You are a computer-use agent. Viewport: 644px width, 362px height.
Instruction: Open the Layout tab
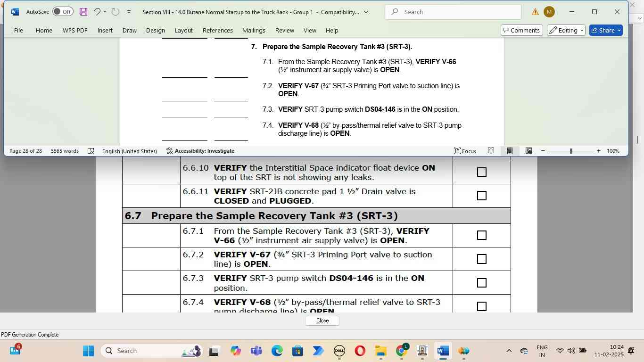(184, 30)
